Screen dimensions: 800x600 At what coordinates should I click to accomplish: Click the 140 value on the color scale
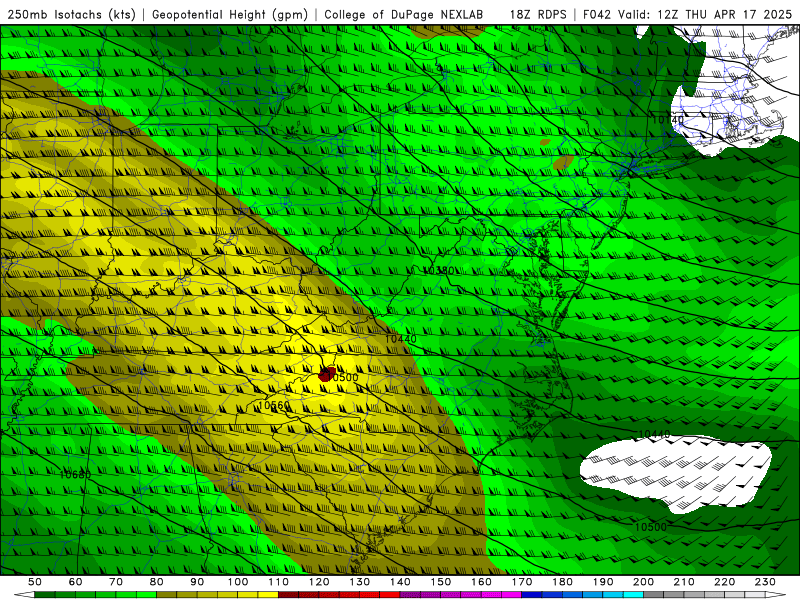click(400, 582)
